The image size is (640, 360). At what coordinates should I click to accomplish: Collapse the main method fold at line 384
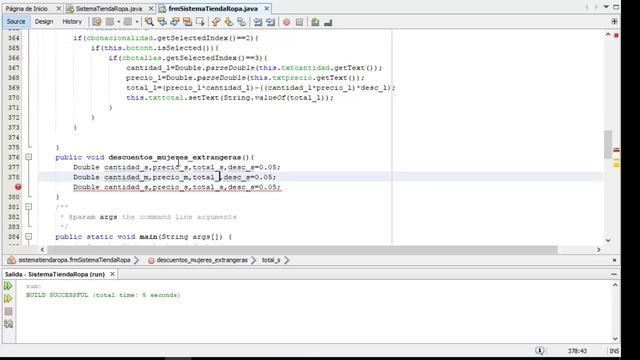pyautogui.click(x=29, y=237)
